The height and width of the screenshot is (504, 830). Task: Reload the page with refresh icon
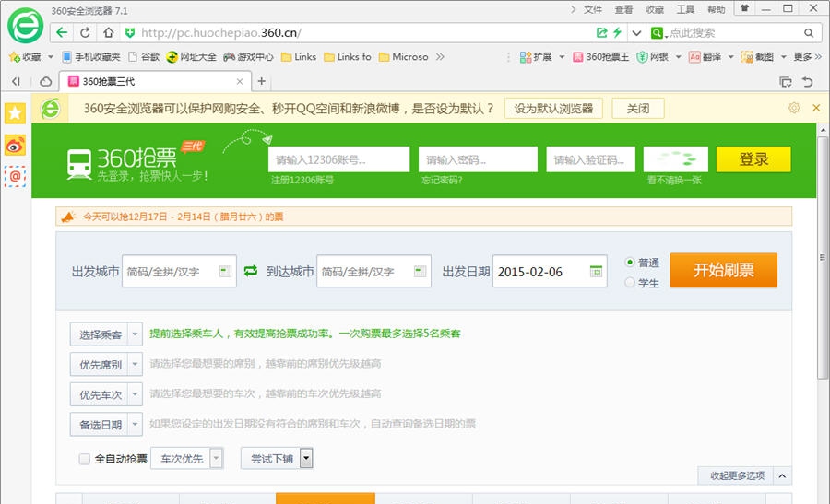pos(86,32)
